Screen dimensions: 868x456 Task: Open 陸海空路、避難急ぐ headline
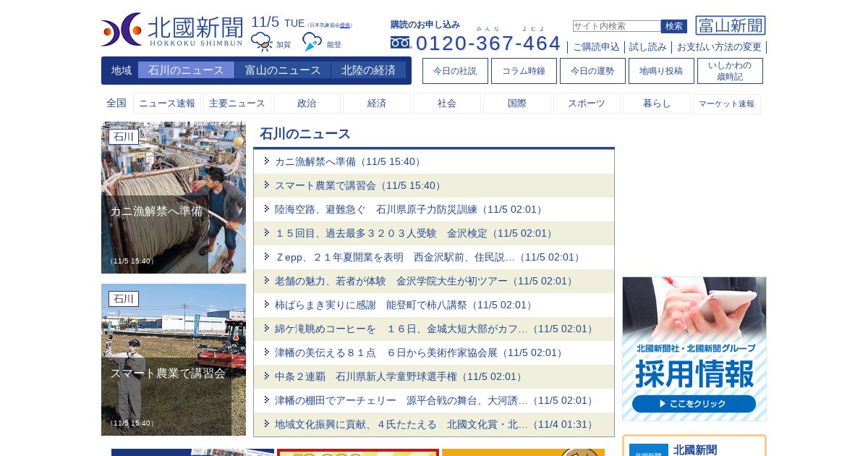(410, 209)
